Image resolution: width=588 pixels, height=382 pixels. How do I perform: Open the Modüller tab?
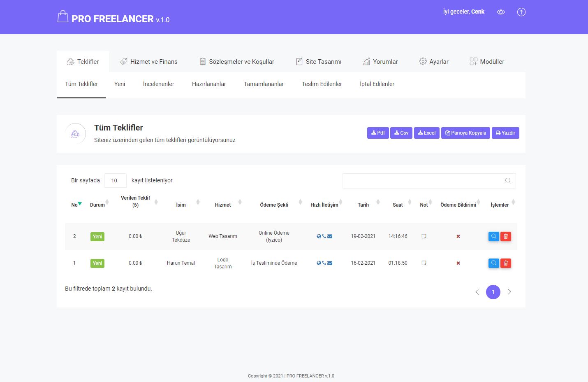point(487,61)
